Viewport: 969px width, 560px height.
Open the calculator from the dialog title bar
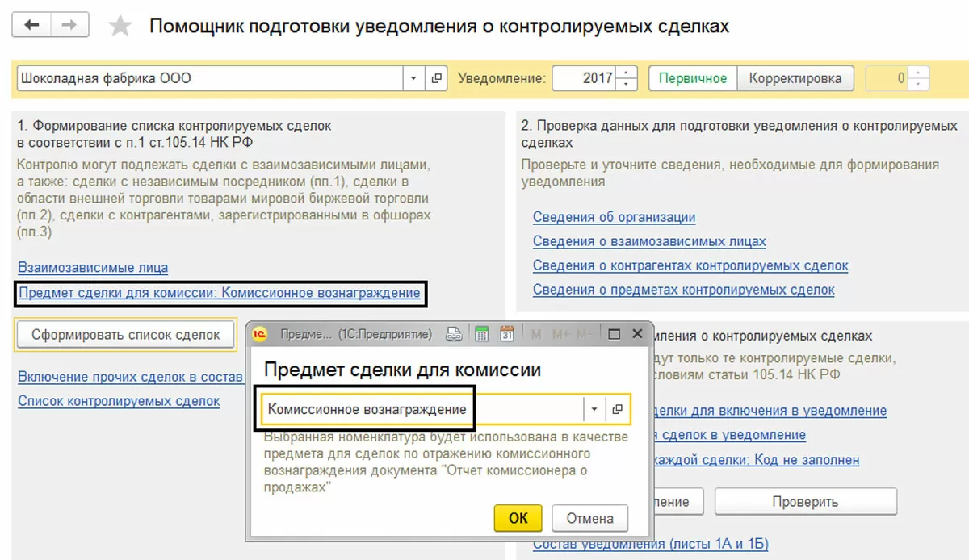point(482,334)
